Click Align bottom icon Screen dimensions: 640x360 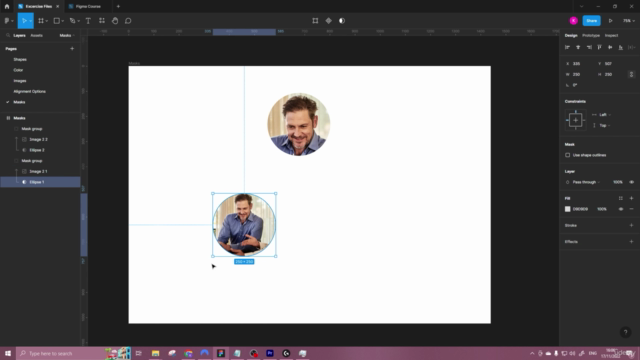(x=621, y=47)
